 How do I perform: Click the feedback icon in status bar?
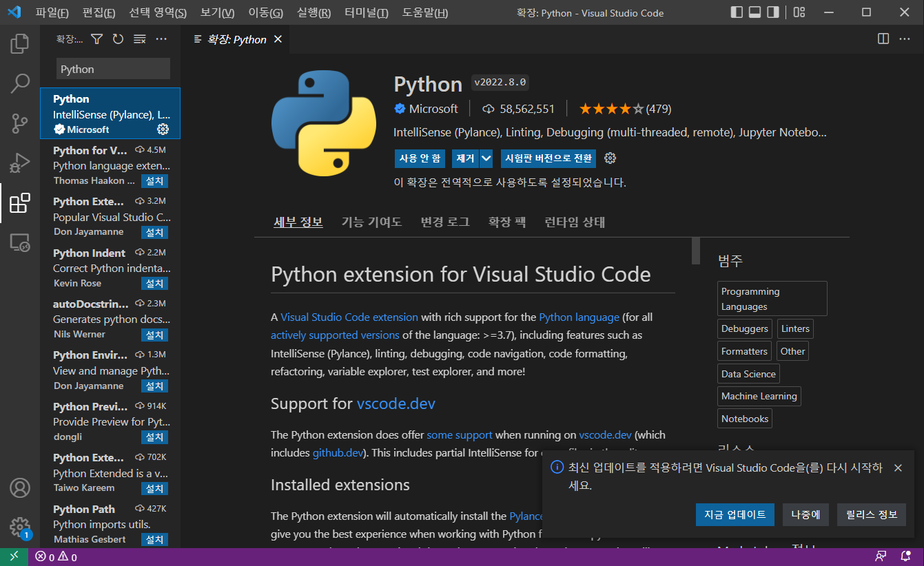(x=881, y=557)
